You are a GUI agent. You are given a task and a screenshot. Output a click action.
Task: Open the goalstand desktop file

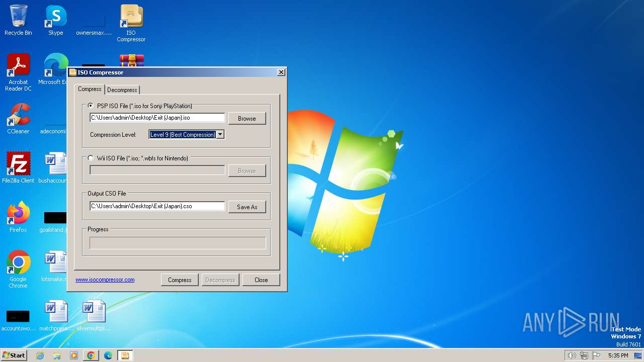pyautogui.click(x=54, y=222)
